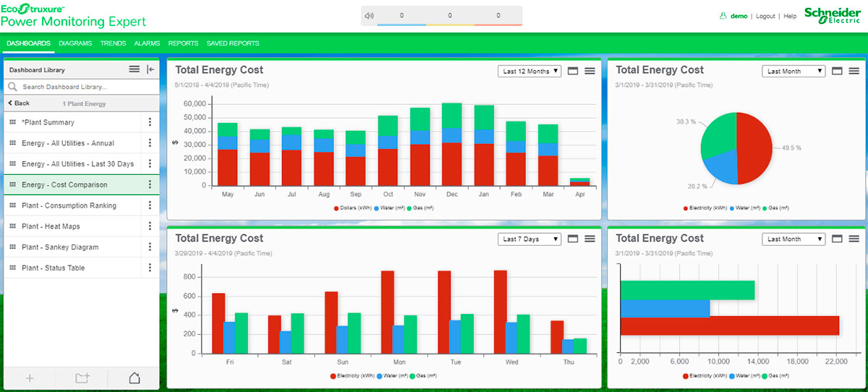Open options for Plant - Heat Maps
This screenshot has height=392, width=868.
pos(150,226)
